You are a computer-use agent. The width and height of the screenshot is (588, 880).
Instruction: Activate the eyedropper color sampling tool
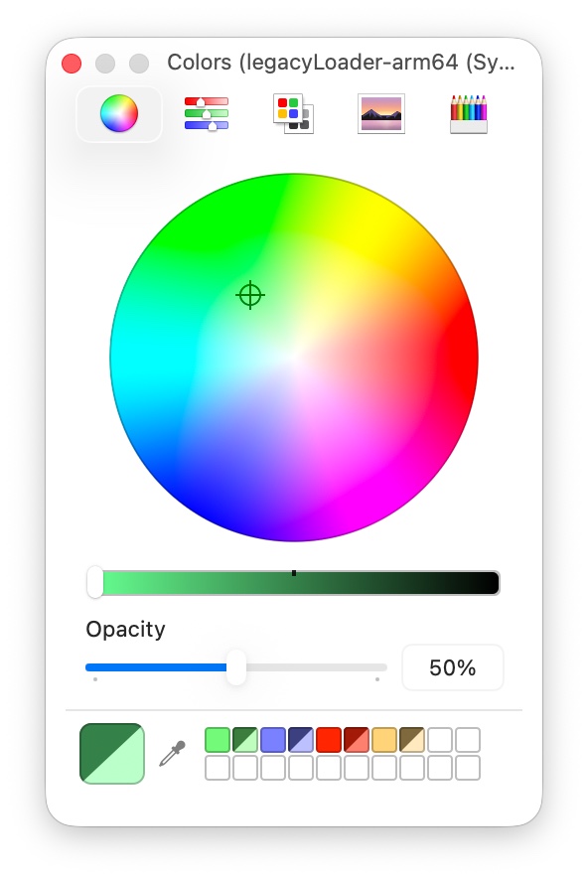point(169,753)
